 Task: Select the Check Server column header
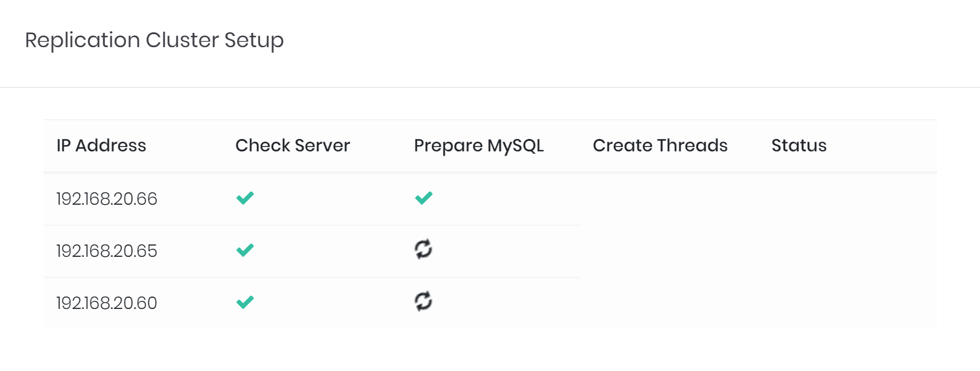292,145
